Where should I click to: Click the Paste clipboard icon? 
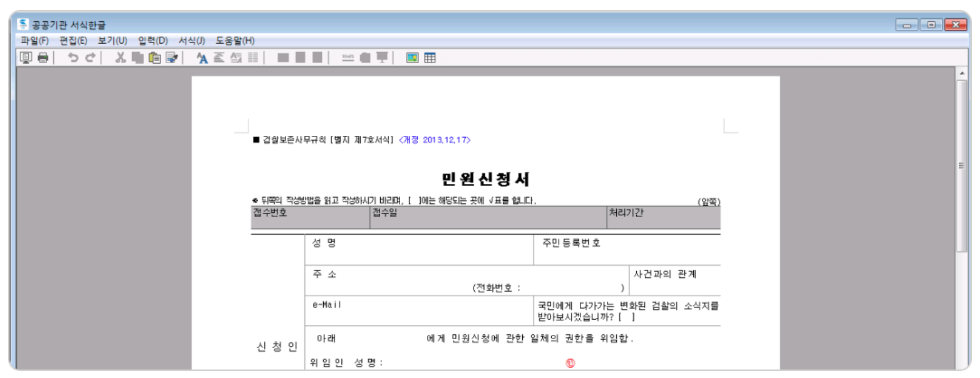point(155,58)
